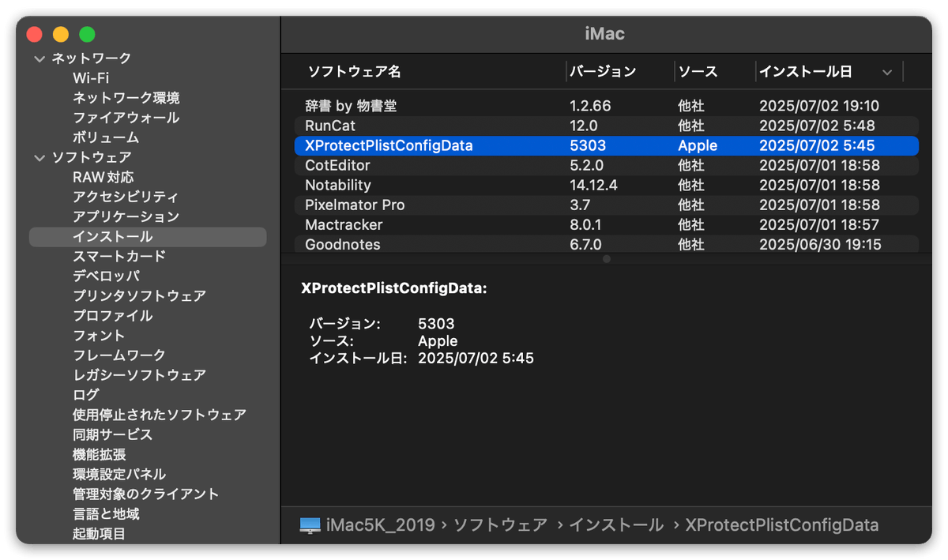Screen dimensions: 948x560
Task: Select the RunCat row
Action: [606, 126]
